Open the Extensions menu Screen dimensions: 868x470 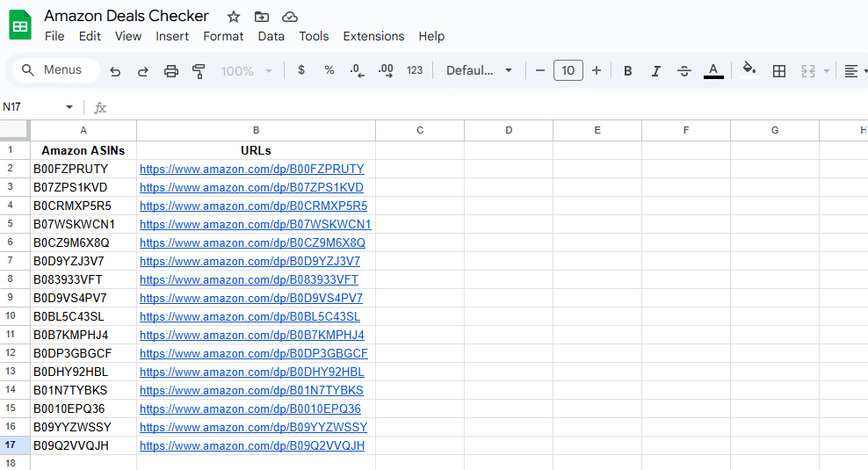[373, 36]
